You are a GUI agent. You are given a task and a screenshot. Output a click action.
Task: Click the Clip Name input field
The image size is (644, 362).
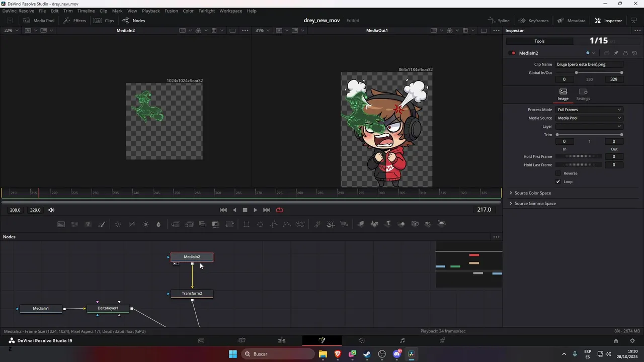point(589,64)
